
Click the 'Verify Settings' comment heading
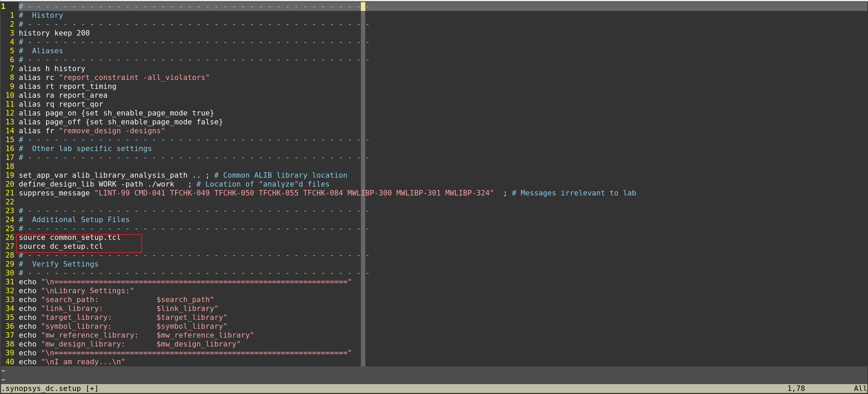coord(65,264)
